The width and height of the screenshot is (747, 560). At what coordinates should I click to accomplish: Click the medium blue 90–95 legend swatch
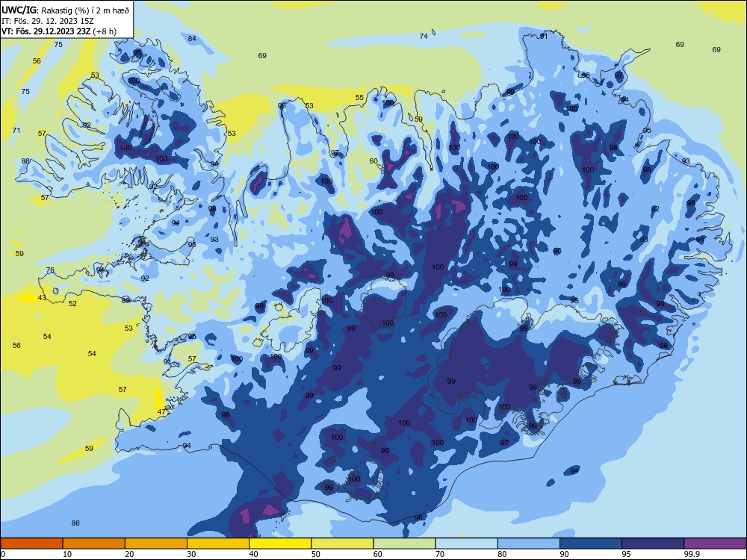(591, 544)
